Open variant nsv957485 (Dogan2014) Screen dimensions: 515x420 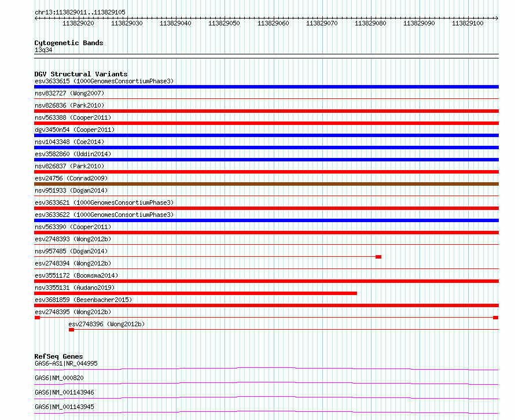pyautogui.click(x=71, y=251)
